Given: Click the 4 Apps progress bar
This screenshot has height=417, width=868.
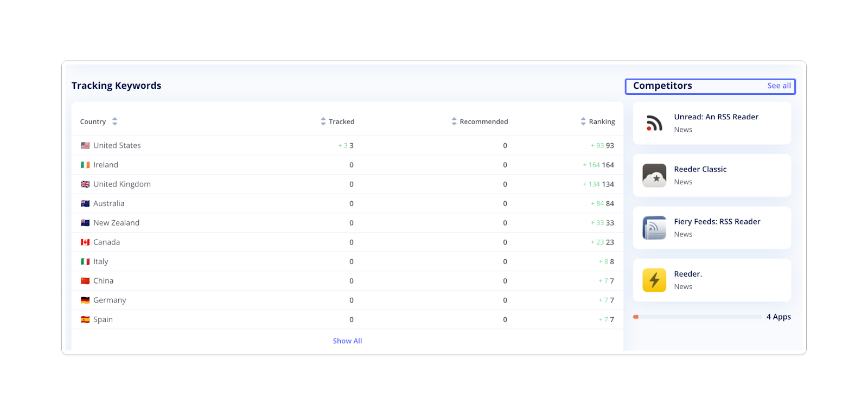Looking at the screenshot, I should [x=697, y=317].
